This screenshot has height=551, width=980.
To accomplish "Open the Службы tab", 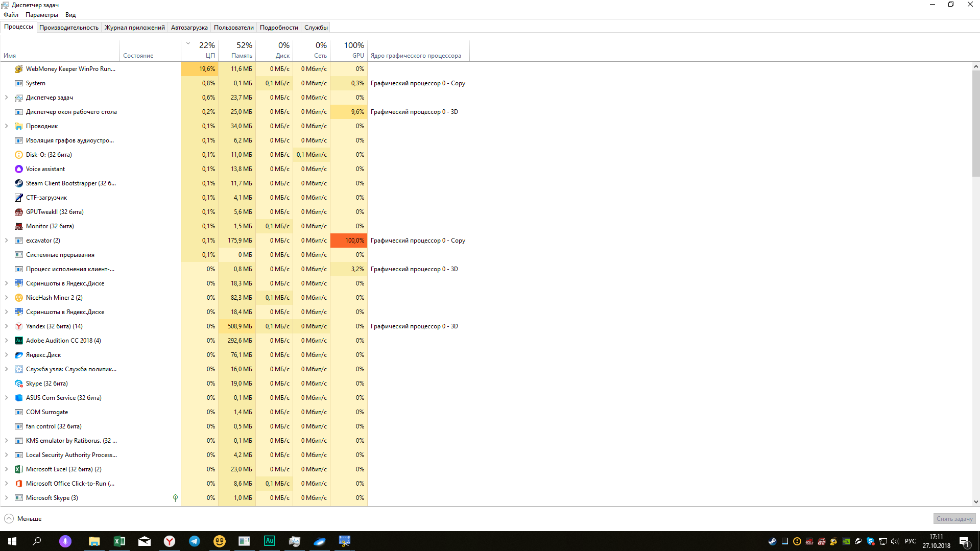I will [316, 28].
